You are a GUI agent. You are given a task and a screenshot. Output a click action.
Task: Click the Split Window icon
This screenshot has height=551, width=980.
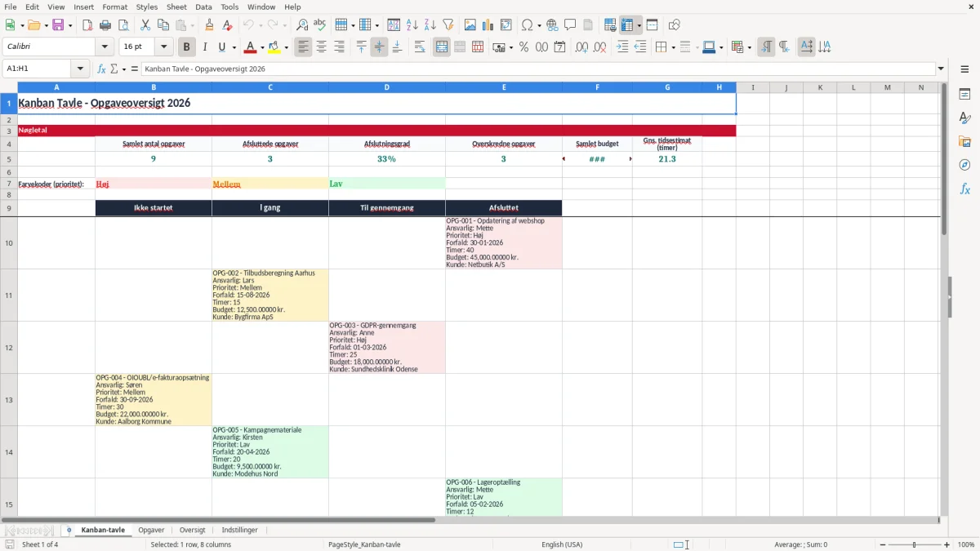652,25
